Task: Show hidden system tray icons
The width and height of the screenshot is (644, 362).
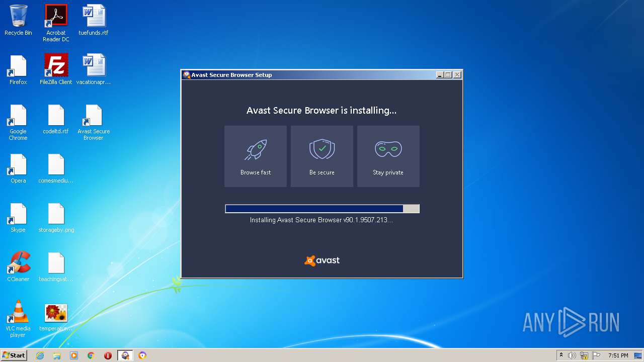Action: point(561,355)
